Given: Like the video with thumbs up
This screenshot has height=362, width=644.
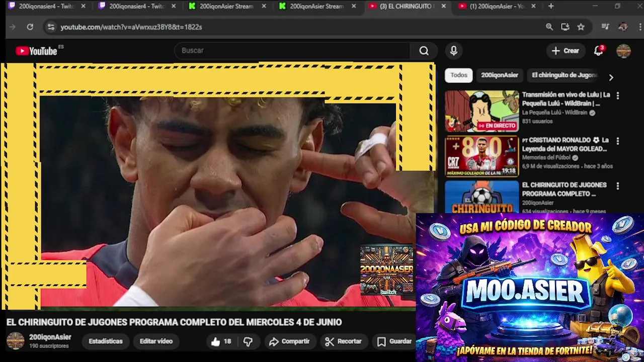Looking at the screenshot, I should (x=221, y=341).
